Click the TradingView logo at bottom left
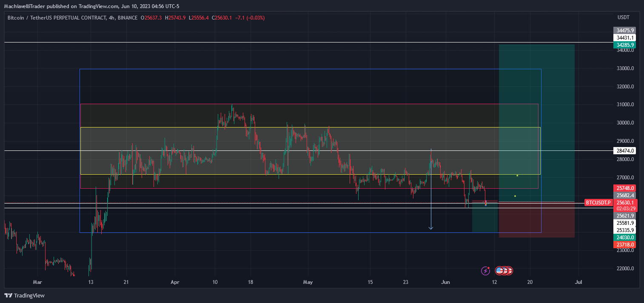 point(25,295)
